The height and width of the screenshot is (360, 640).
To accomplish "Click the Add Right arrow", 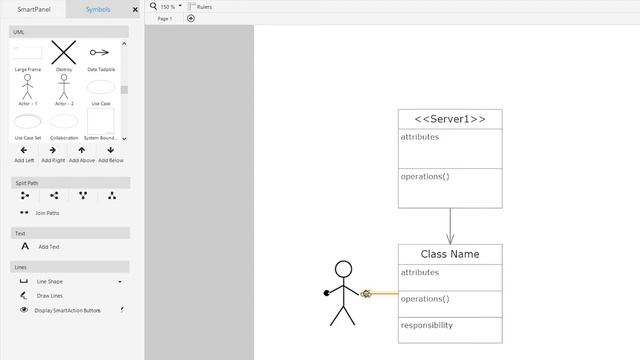I will click(x=53, y=150).
